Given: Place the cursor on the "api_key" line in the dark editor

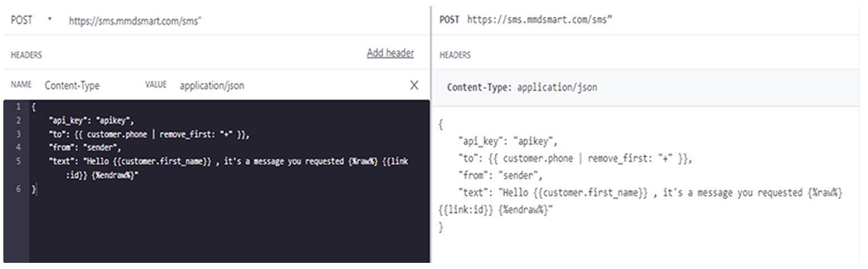Looking at the screenshot, I should click(x=92, y=120).
